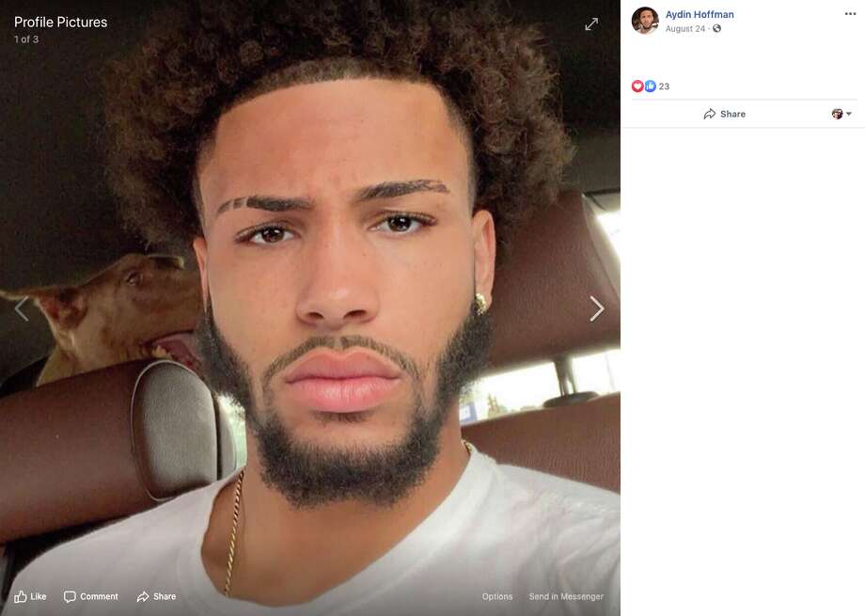Expand the acting-as profile selector dropdown

[841, 114]
